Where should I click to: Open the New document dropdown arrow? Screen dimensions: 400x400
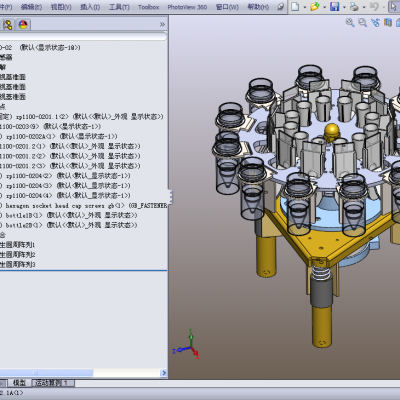click(304, 7)
